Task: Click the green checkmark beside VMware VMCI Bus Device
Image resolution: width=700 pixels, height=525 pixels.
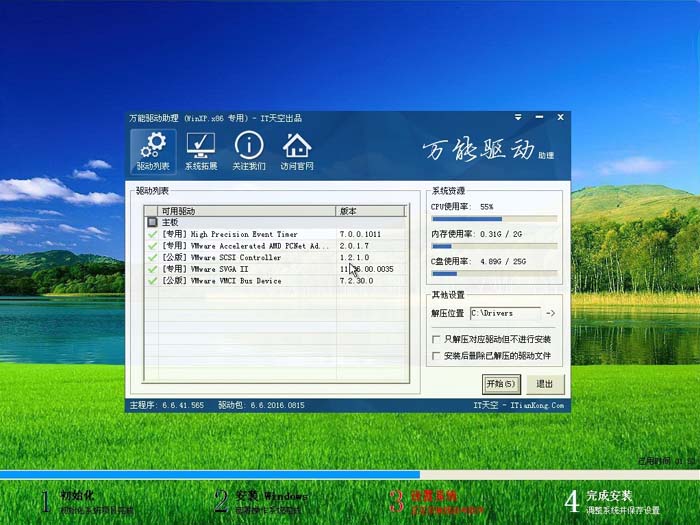Action: 152,281
